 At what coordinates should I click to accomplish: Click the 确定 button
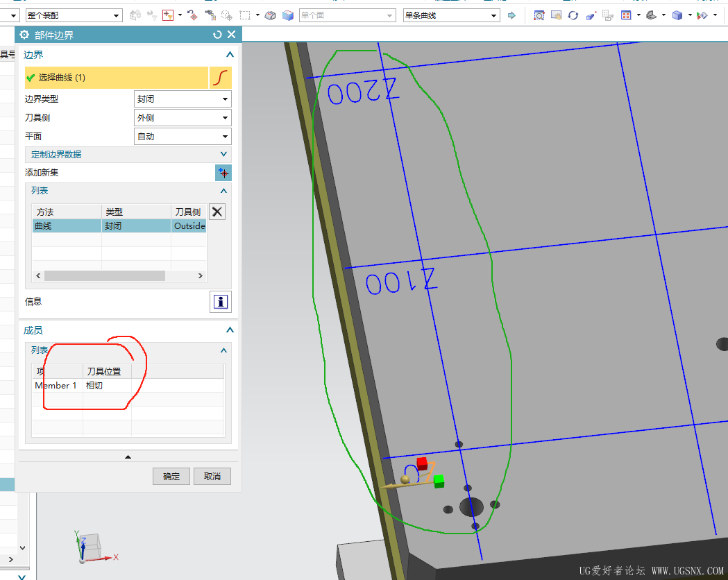point(171,477)
